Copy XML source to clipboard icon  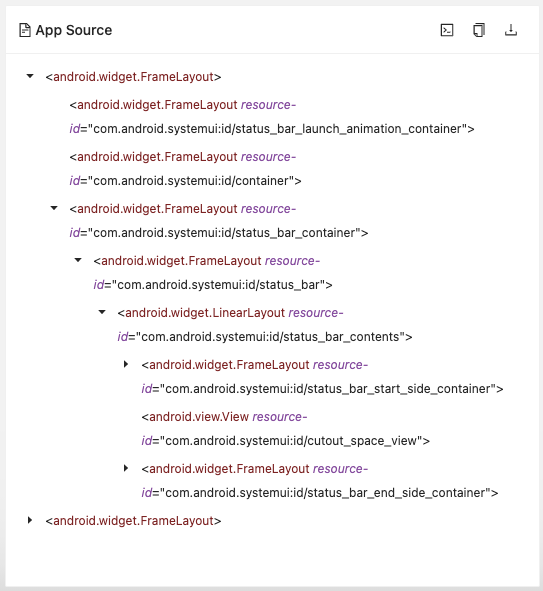479,30
